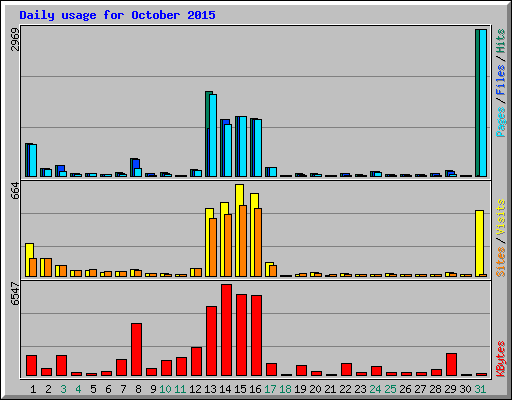Click day 29 on the x-axis
Screen dimensions: 512x400
coord(450,389)
